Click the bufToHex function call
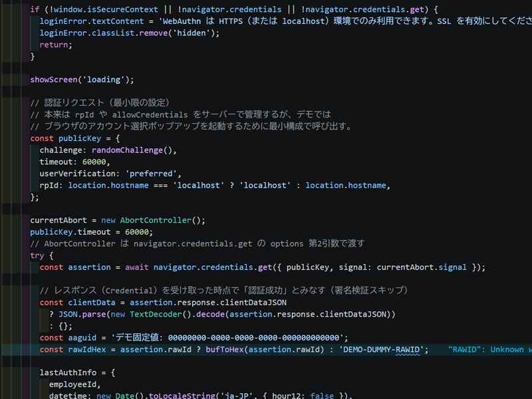532x399 pixels. click(x=225, y=350)
